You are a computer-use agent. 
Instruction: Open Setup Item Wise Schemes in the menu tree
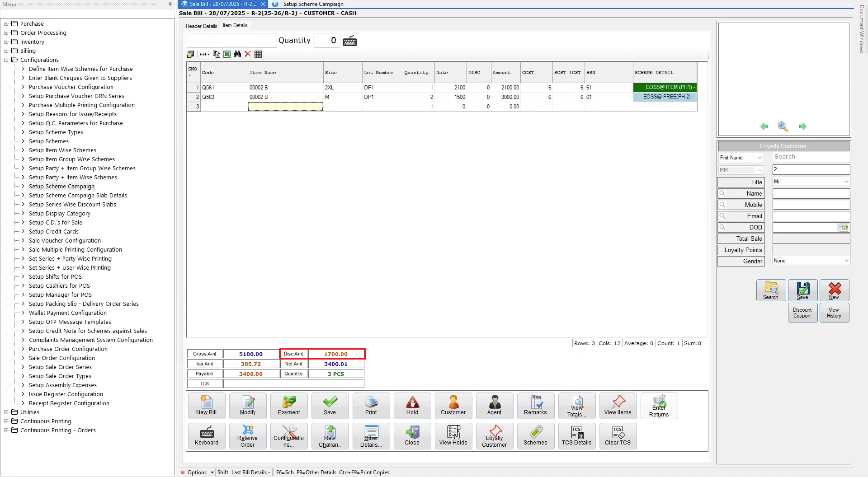pyautogui.click(x=62, y=150)
